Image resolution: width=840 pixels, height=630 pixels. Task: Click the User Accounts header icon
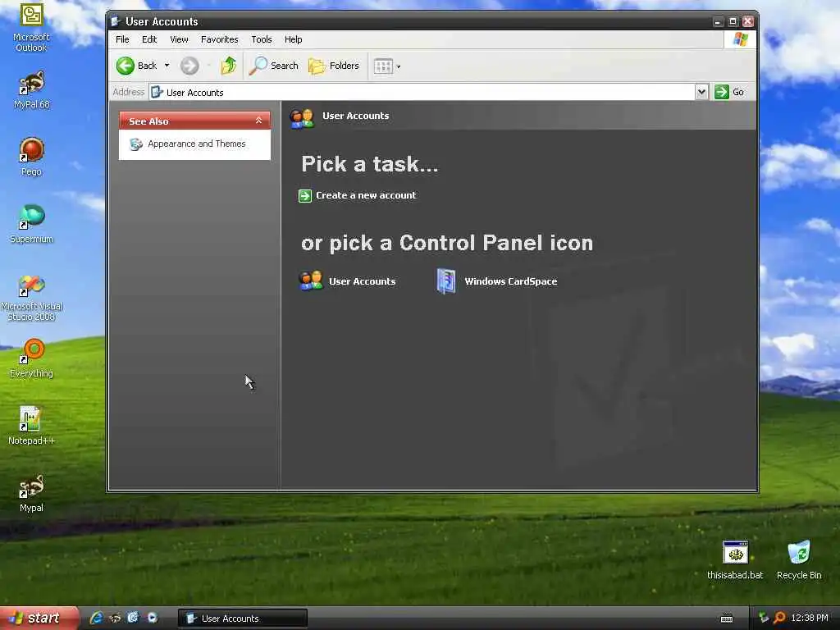pos(302,118)
